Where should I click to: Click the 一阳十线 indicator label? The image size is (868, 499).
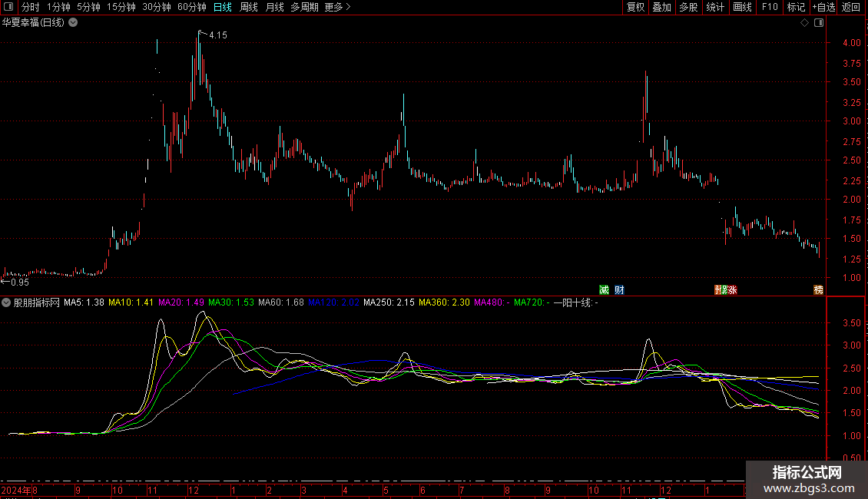tap(575, 302)
